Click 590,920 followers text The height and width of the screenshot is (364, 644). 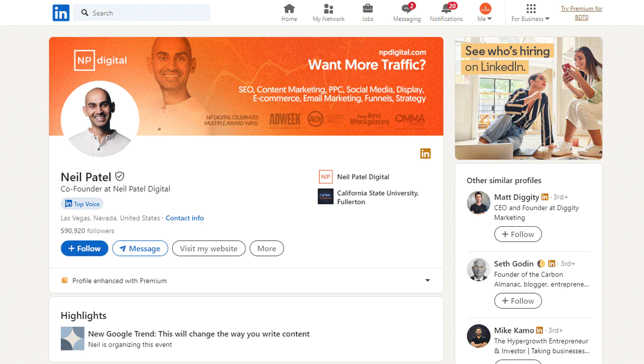coord(88,231)
